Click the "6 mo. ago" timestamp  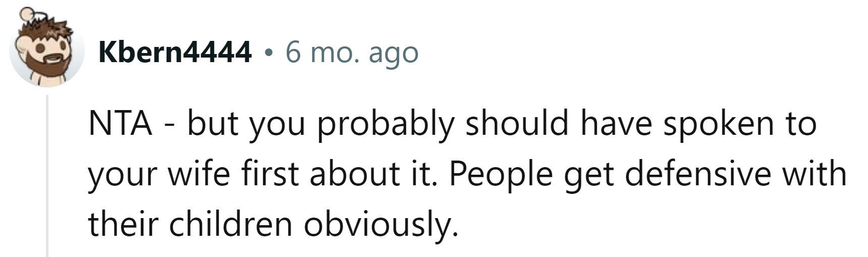pyautogui.click(x=352, y=52)
